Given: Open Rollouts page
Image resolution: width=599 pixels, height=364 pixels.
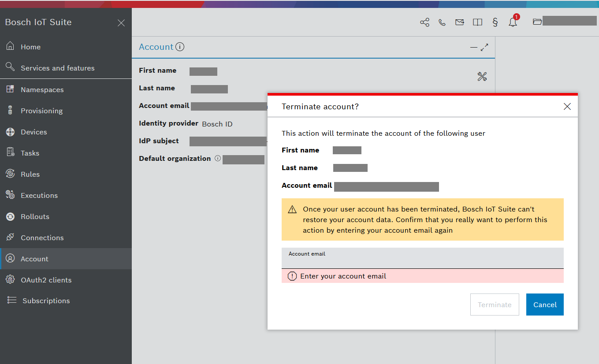Looking at the screenshot, I should pos(66,216).
